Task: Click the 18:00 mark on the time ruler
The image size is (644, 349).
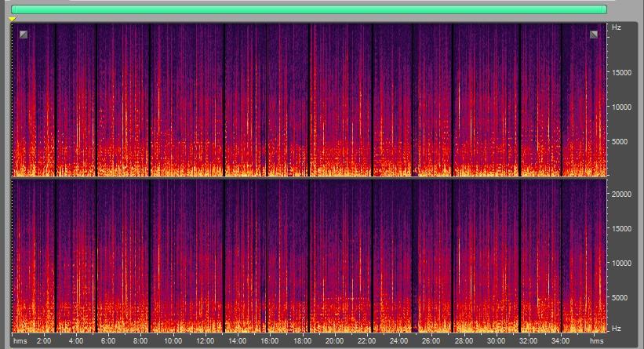Action: 302,341
